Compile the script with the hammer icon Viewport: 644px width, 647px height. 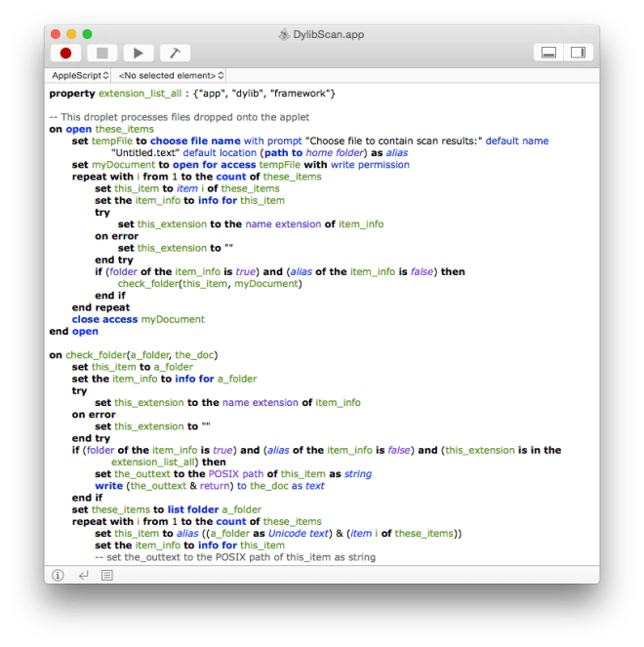175,53
